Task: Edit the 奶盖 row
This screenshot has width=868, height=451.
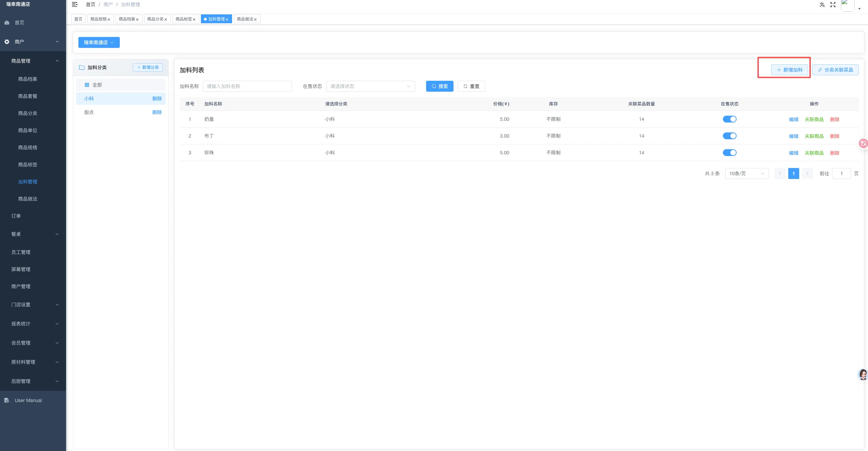Action: tap(793, 119)
